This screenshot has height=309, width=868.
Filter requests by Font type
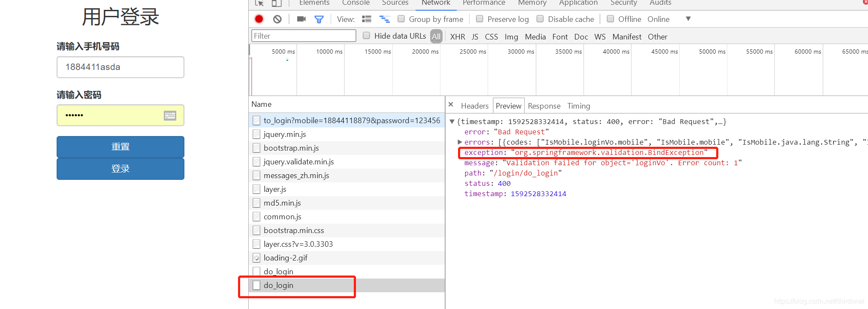point(560,37)
